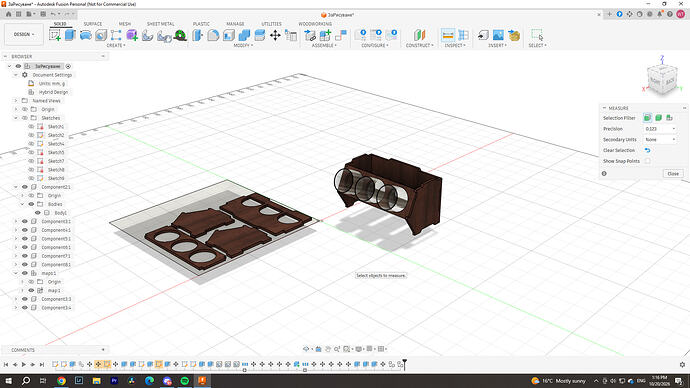The height and width of the screenshot is (388, 690).
Task: Select the New Component tool
Action: tap(310, 35)
